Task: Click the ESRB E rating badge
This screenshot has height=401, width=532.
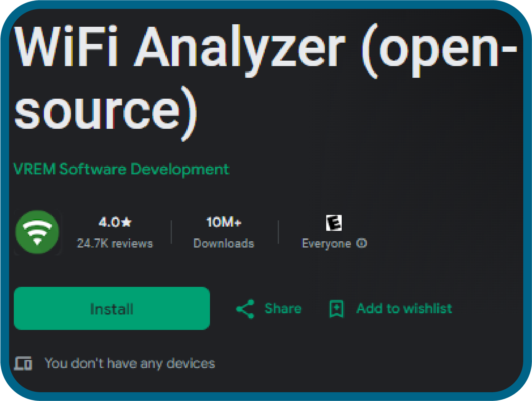Action: point(334,222)
